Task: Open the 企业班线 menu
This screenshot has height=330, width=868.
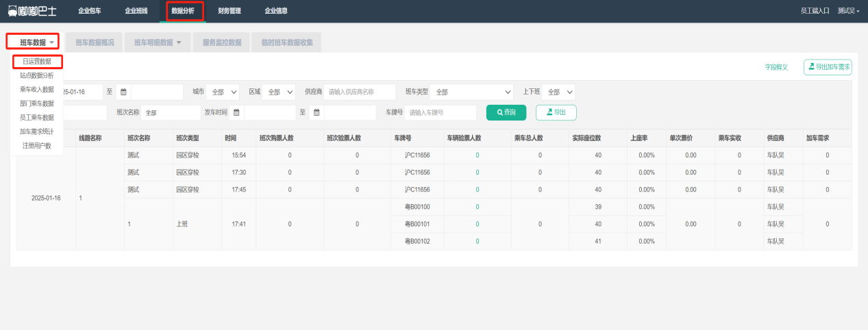Action: click(136, 11)
